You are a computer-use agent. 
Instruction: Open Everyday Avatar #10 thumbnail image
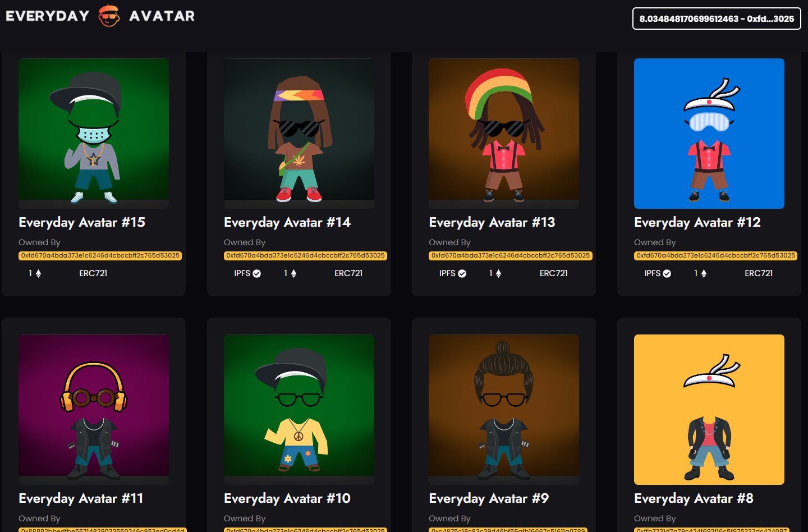(x=299, y=410)
